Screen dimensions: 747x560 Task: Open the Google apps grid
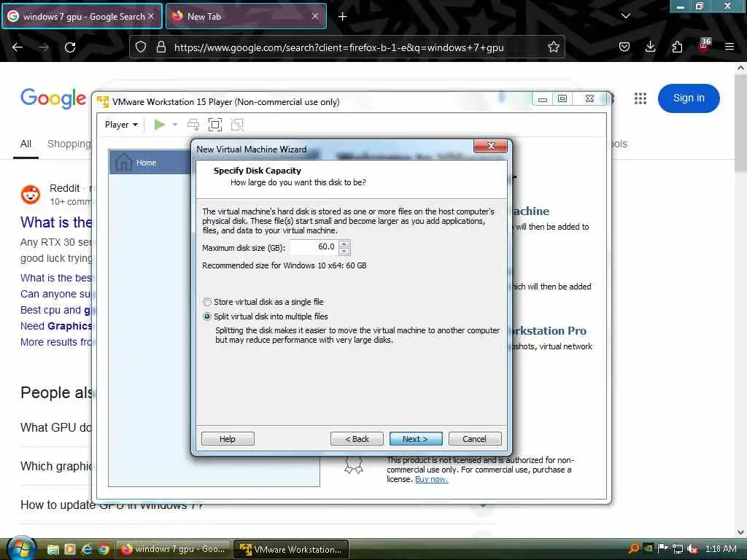pos(640,98)
